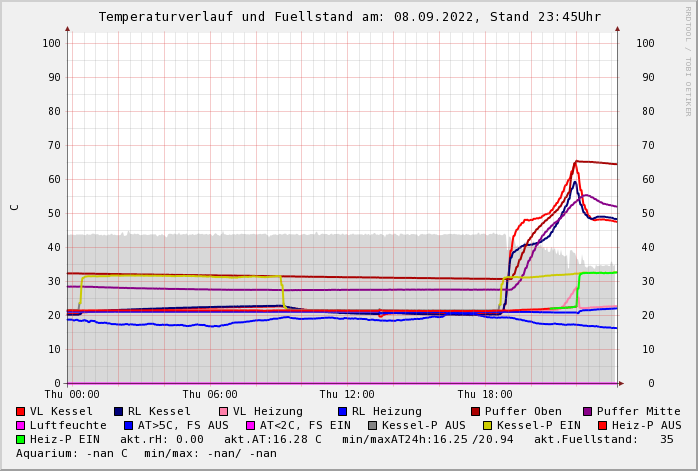Viewport: 698px width, 471px height.
Task: Click the gray Kessel-P AUS swatch
Action: 370,425
